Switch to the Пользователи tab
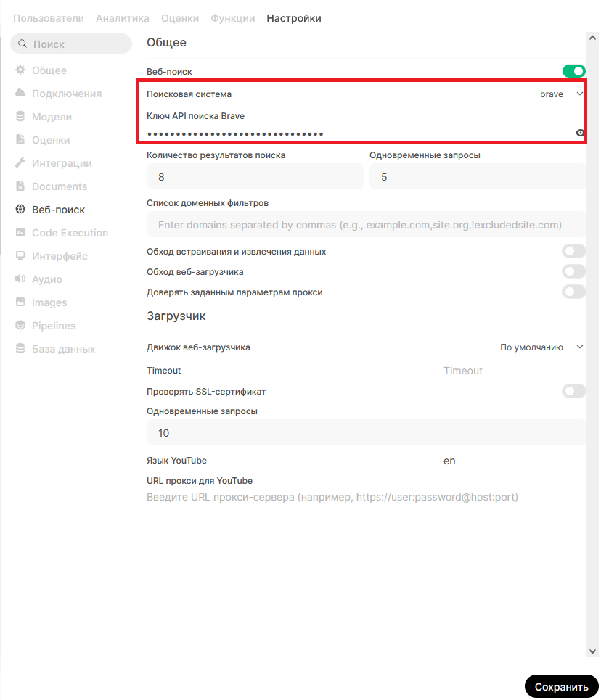The width and height of the screenshot is (601, 700). 49,18
